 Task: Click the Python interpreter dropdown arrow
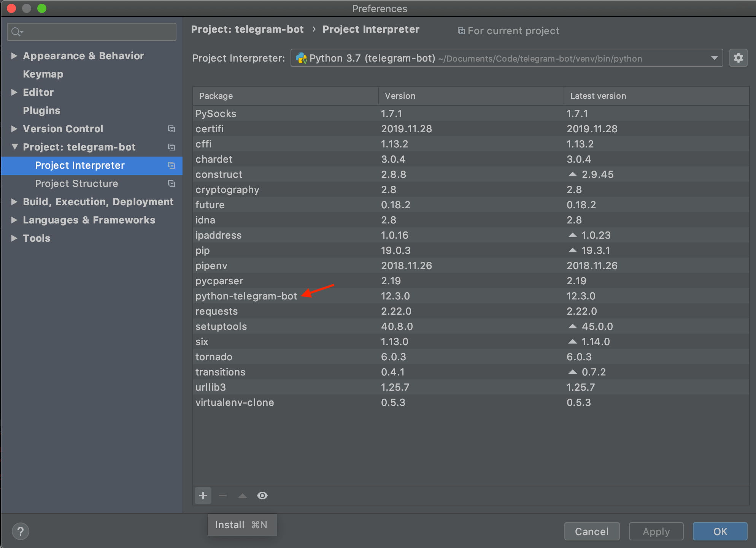(x=714, y=58)
